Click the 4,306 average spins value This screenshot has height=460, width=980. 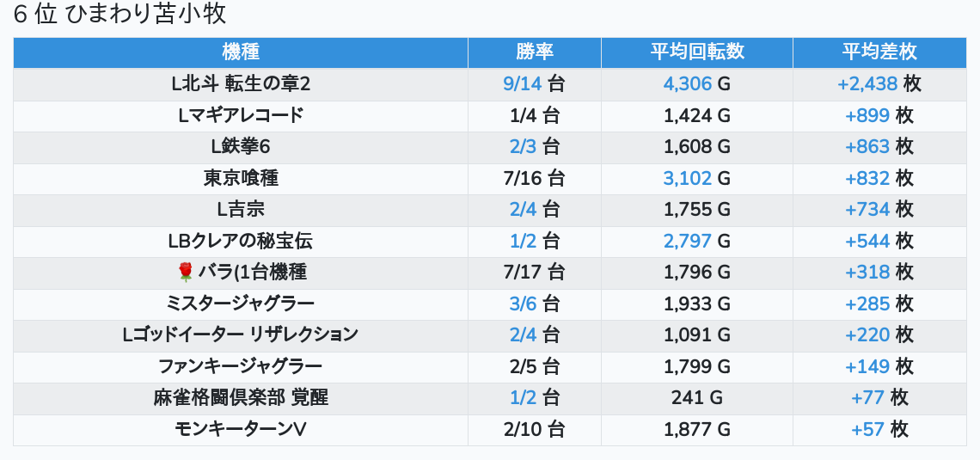point(688,84)
